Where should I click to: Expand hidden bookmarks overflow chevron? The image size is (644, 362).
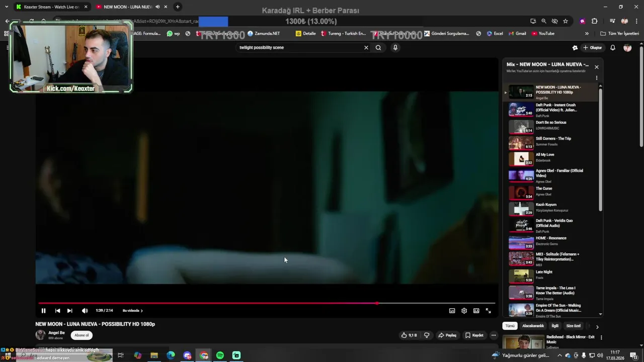587,34
